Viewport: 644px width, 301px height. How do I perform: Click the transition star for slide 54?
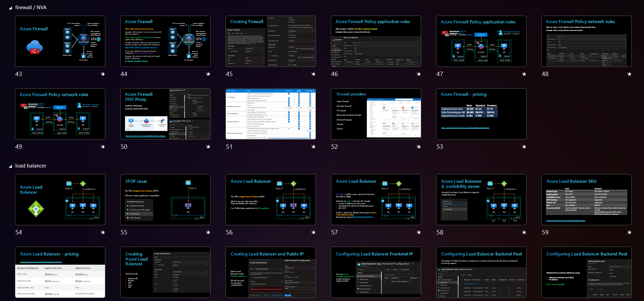pyautogui.click(x=103, y=232)
